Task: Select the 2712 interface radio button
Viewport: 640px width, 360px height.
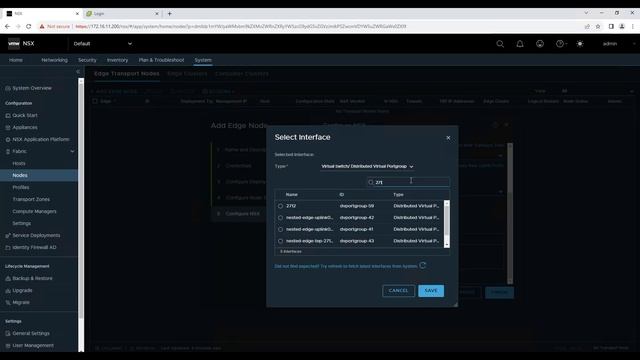Action: [280, 206]
